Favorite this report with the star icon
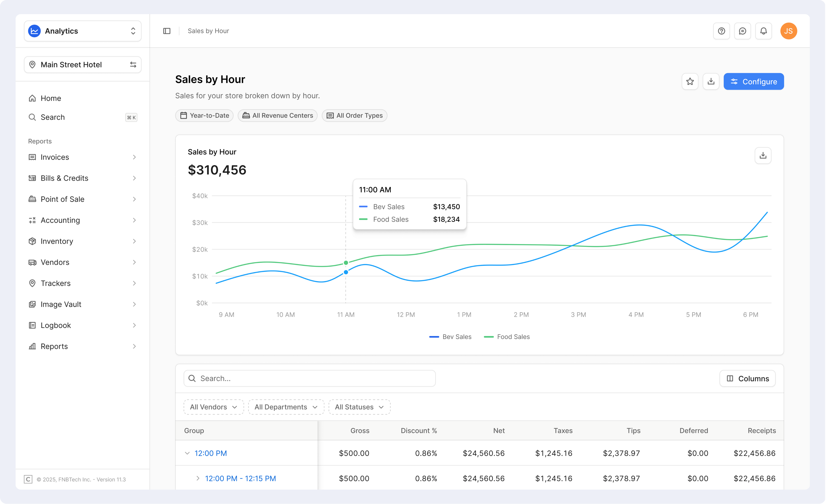The width and height of the screenshot is (826, 504). [x=690, y=81]
